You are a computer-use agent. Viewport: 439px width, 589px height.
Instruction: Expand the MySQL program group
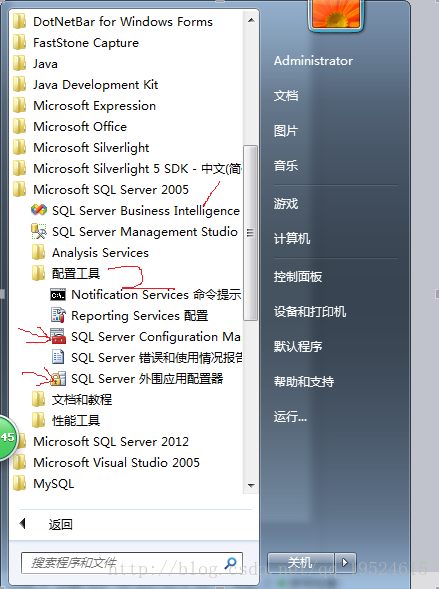click(x=53, y=483)
